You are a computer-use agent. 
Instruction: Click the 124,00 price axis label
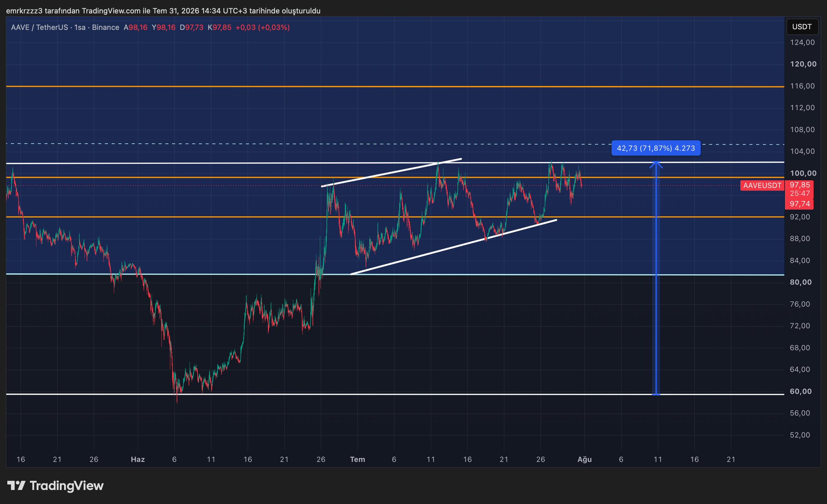[802, 42]
